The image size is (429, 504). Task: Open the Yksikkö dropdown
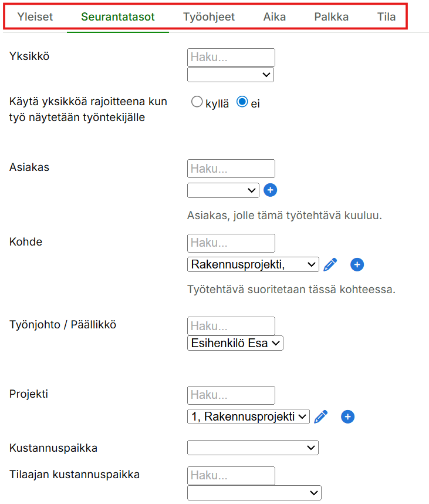click(231, 75)
